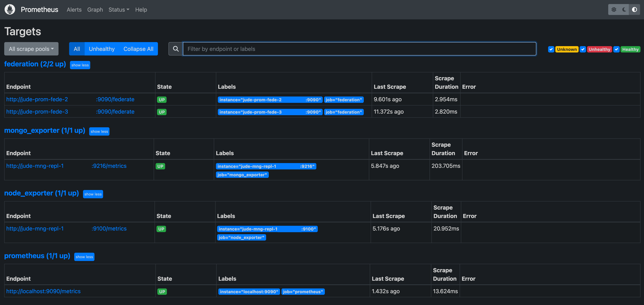Switch to dark theme moon icon
This screenshot has width=644, height=305.
pyautogui.click(x=624, y=10)
